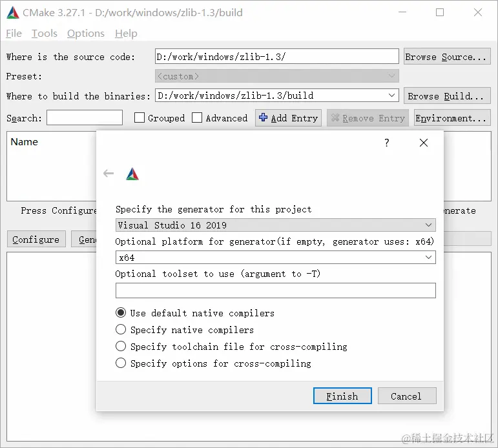Open the x64 platform dropdown
The width and height of the screenshot is (498, 448).
pyautogui.click(x=275, y=258)
